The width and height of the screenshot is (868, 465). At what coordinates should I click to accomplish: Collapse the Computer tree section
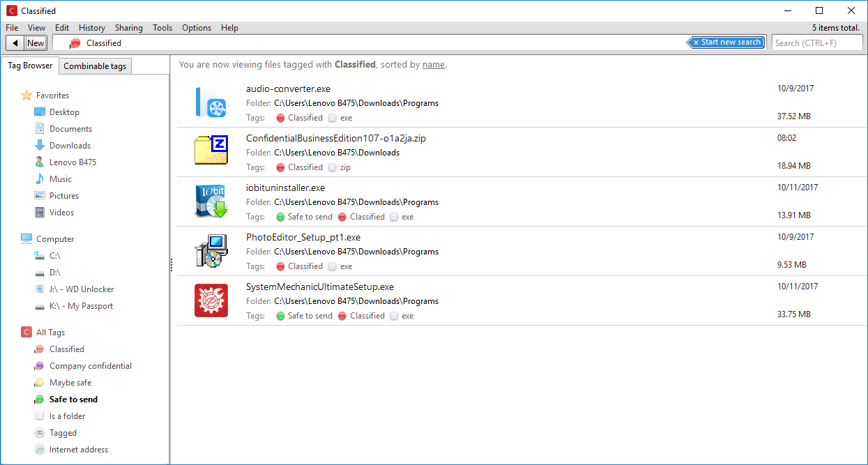pos(54,239)
